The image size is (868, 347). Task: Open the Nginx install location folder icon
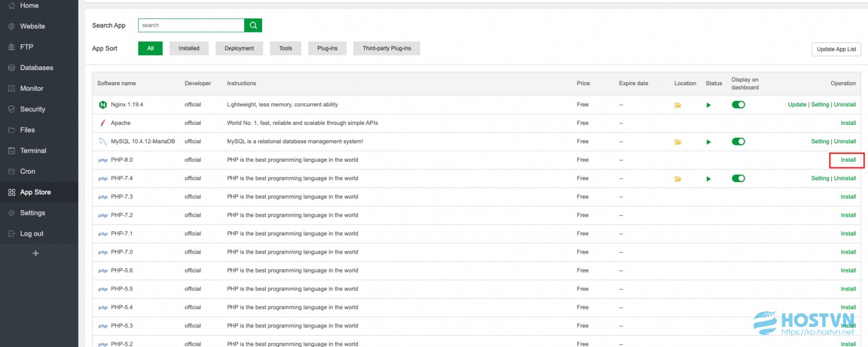coord(678,105)
